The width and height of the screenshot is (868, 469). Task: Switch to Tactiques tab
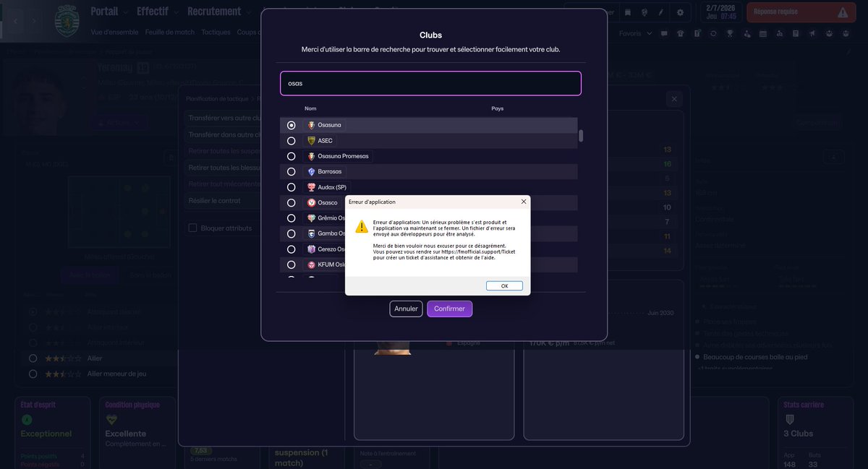(x=216, y=33)
